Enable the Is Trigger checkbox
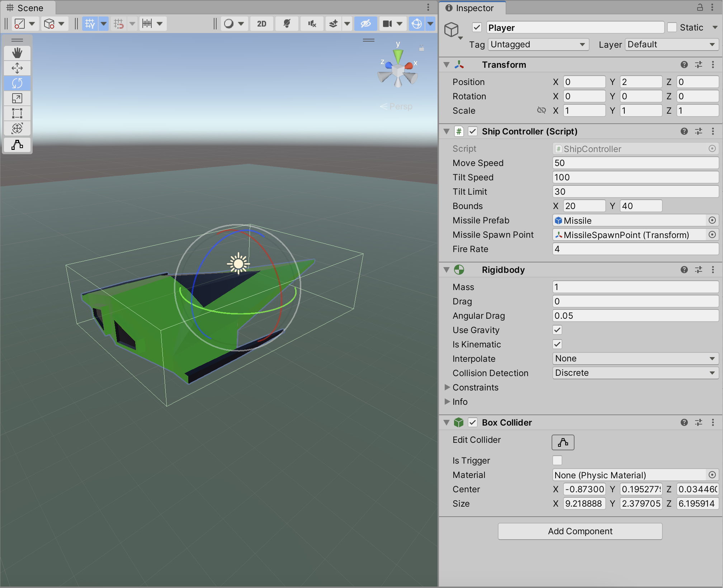 pyautogui.click(x=557, y=460)
